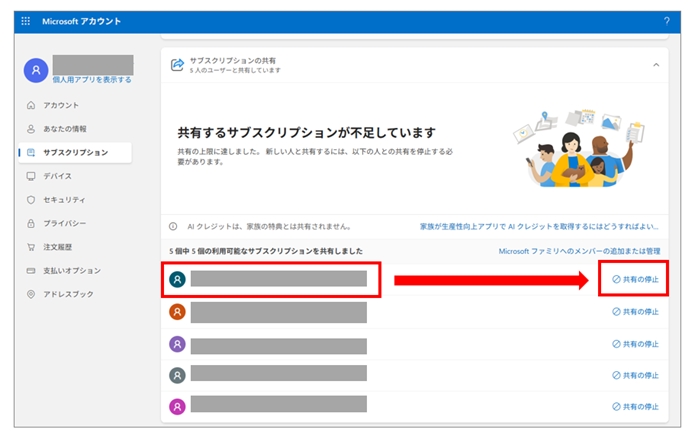698x439 pixels.
Task: Open 個人用アプリを表示する link
Action: click(92, 80)
